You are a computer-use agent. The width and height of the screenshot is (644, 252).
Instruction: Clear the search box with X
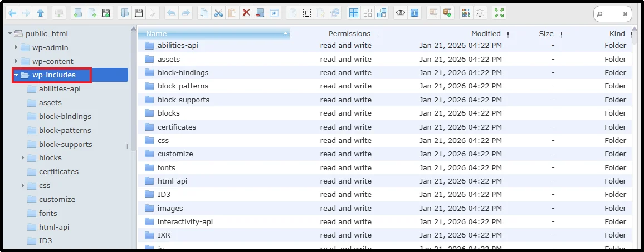[x=625, y=14]
